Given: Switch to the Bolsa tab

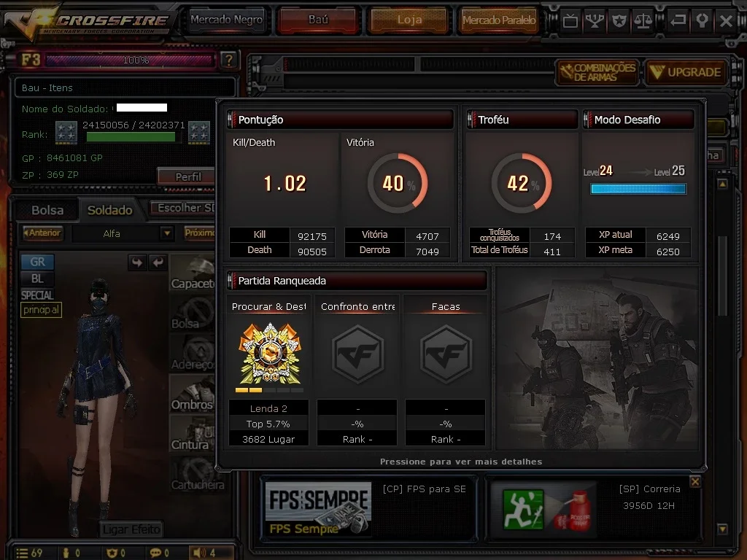Looking at the screenshot, I should (47, 210).
